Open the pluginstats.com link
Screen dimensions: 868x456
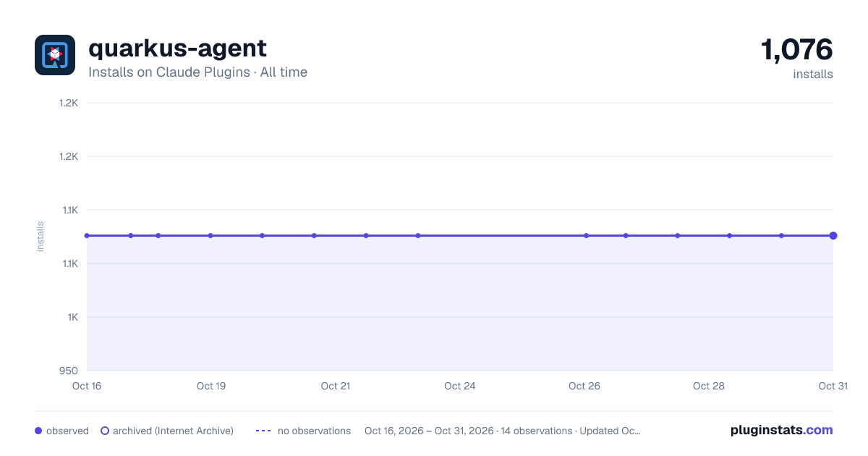781,430
